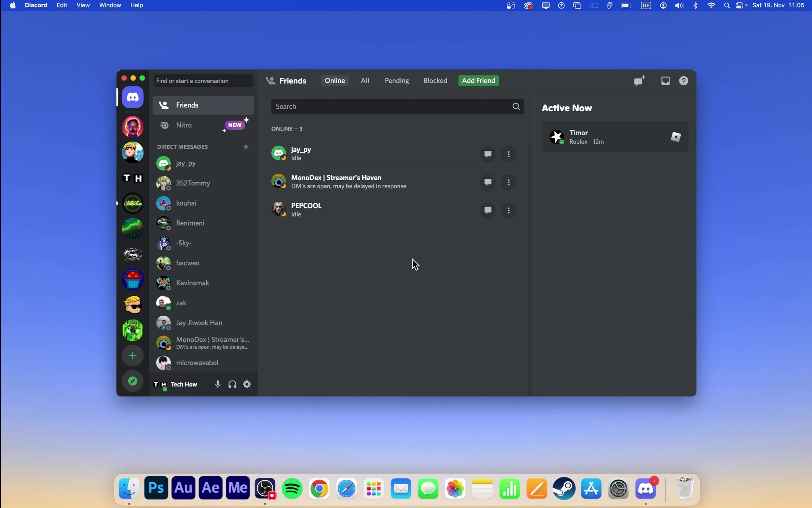Open the green stock chart server icon
Image resolution: width=812 pixels, height=508 pixels.
pyautogui.click(x=133, y=228)
